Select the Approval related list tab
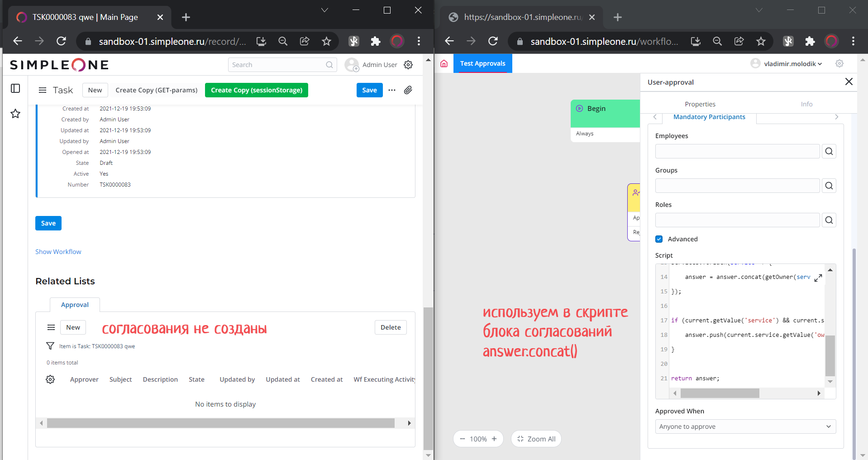868x460 pixels. tap(75, 305)
